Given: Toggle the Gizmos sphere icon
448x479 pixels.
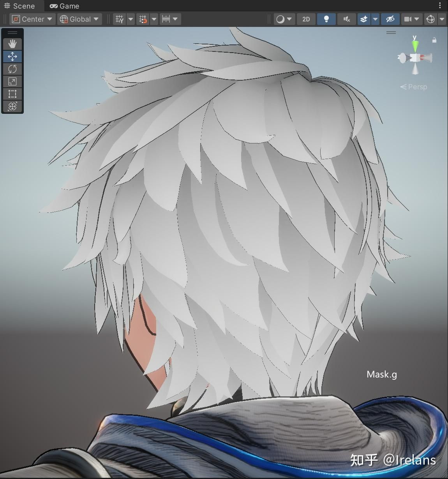Looking at the screenshot, I should click(430, 19).
